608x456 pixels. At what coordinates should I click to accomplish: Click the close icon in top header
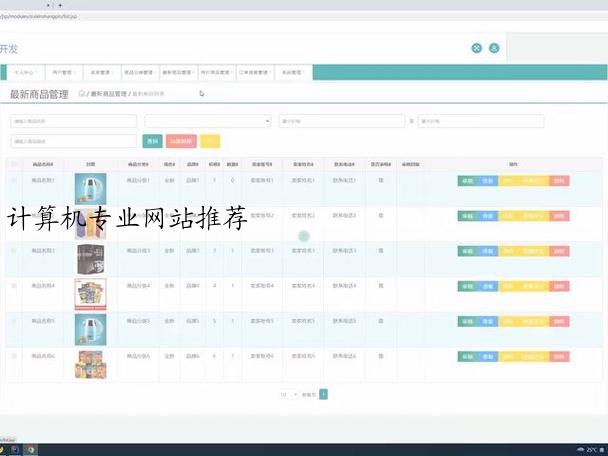click(x=477, y=48)
